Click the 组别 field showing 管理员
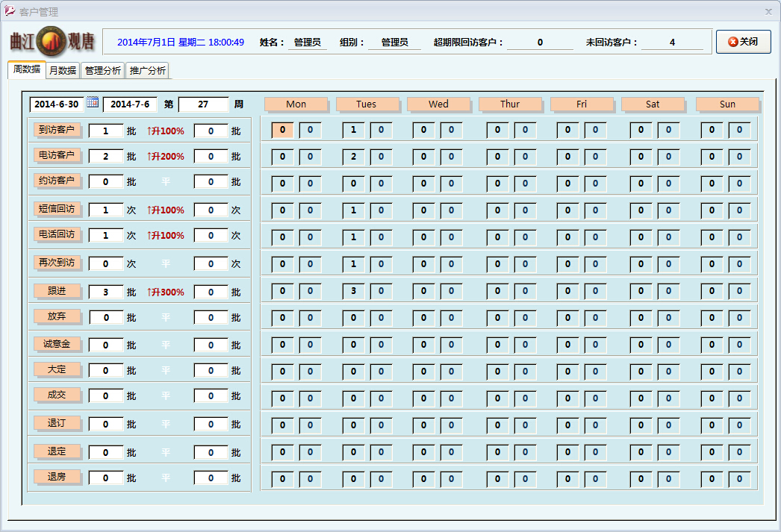The height and width of the screenshot is (532, 781). pyautogui.click(x=394, y=43)
